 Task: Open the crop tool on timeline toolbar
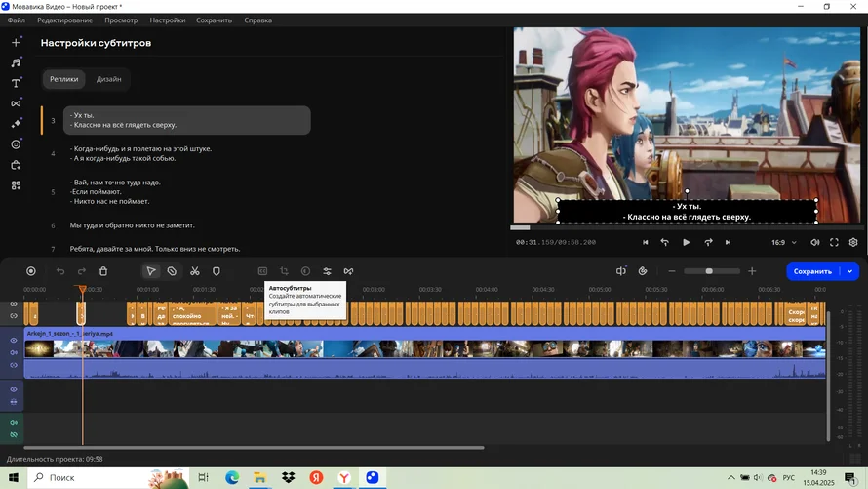click(x=284, y=271)
